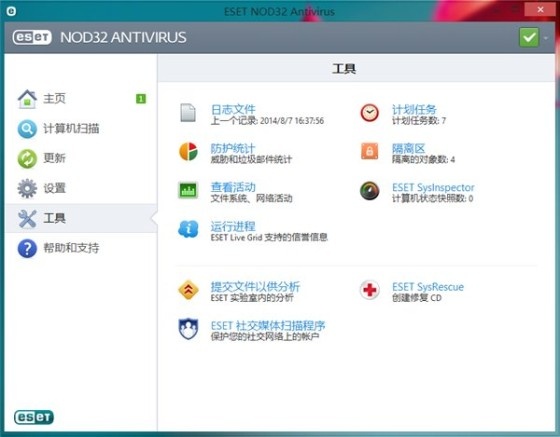The height and width of the screenshot is (437, 560).
Task: Click the 提交文件以供分析 link
Action: pos(255,287)
